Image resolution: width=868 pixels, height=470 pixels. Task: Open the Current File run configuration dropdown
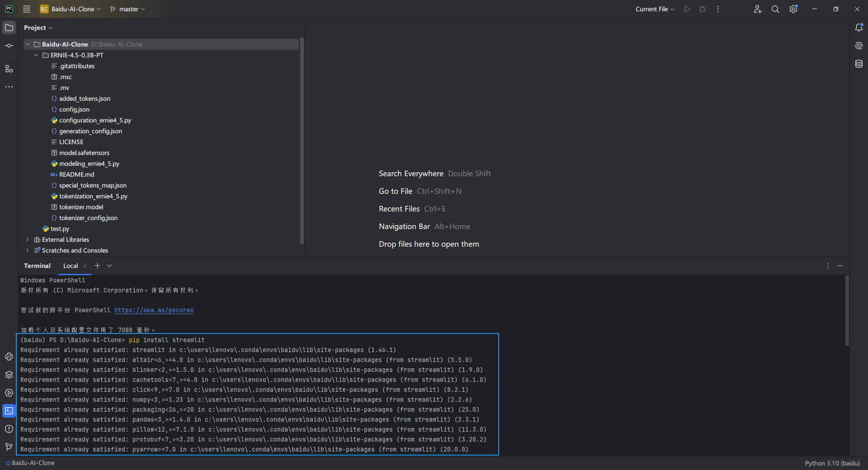(x=655, y=9)
